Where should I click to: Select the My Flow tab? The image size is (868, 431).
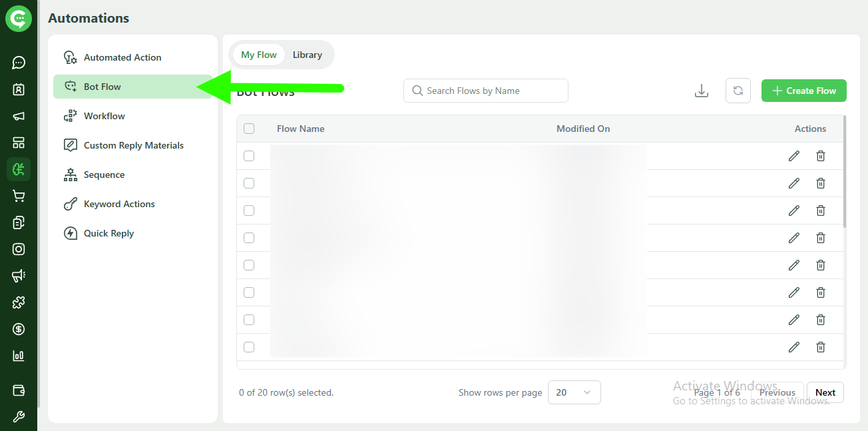click(x=259, y=55)
